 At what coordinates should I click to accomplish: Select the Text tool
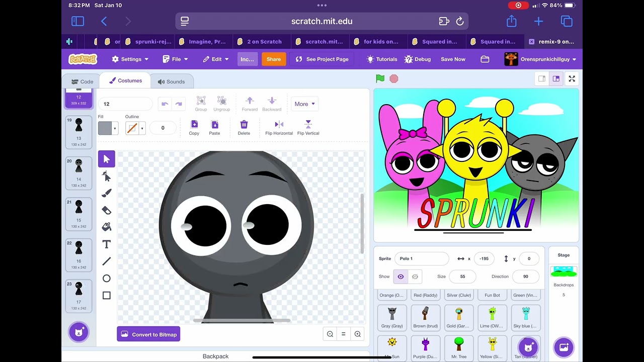(107, 244)
